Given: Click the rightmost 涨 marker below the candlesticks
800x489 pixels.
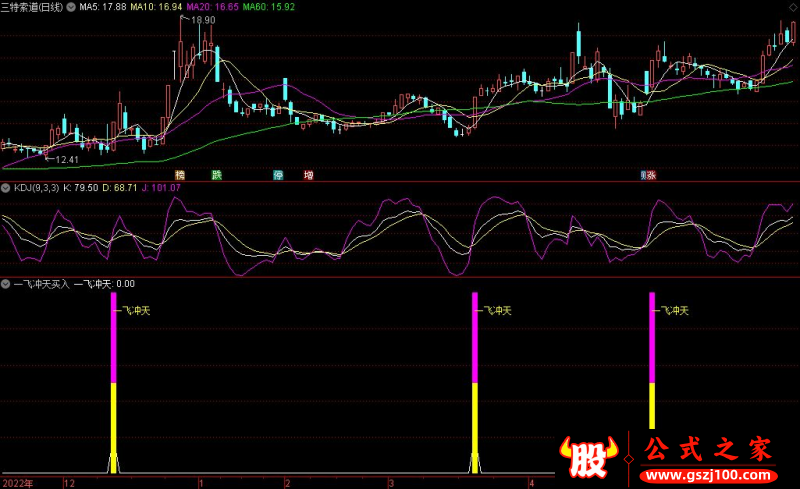Looking at the screenshot, I should [x=650, y=175].
